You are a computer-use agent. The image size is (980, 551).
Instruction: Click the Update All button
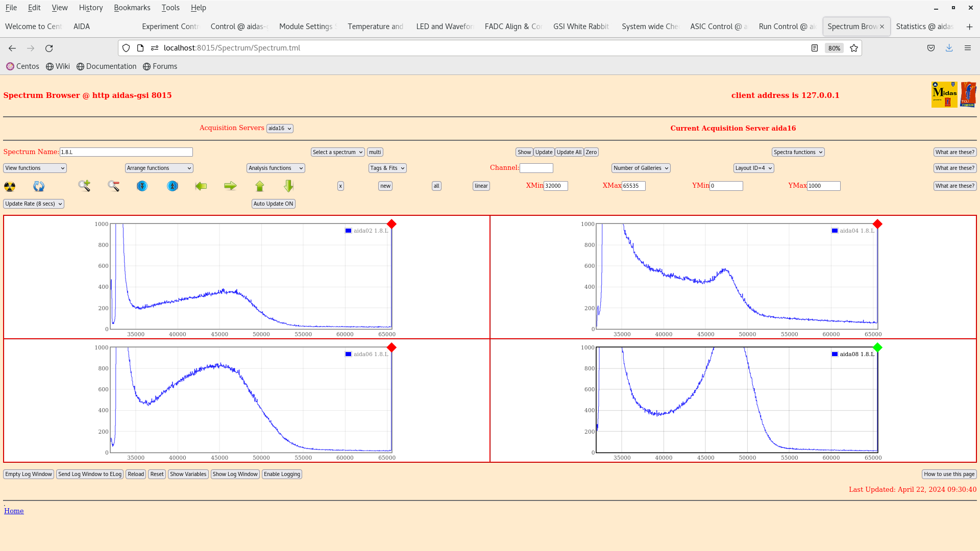[x=569, y=152]
